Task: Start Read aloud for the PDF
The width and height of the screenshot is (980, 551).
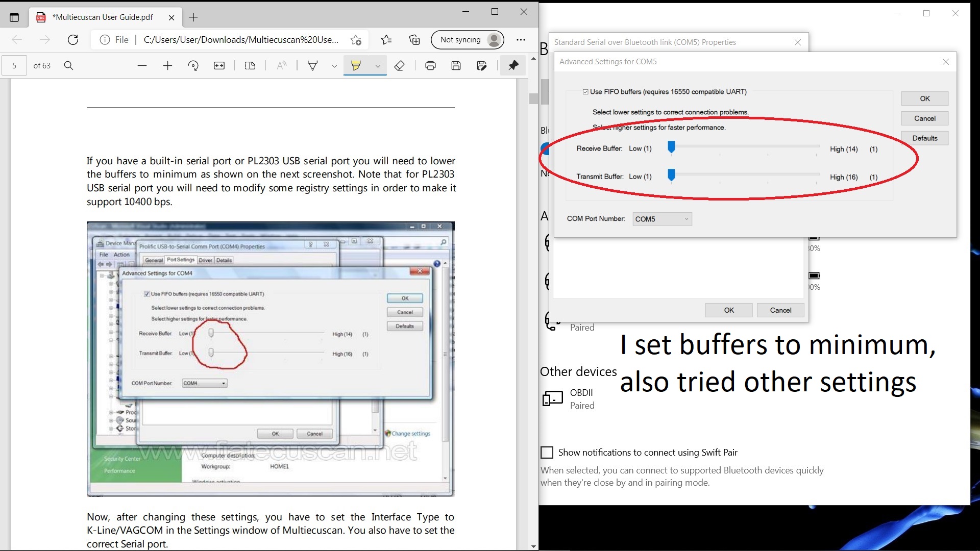Action: (281, 65)
